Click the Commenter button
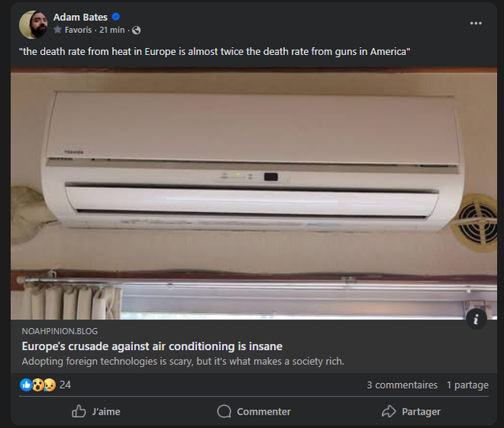 click(x=254, y=411)
